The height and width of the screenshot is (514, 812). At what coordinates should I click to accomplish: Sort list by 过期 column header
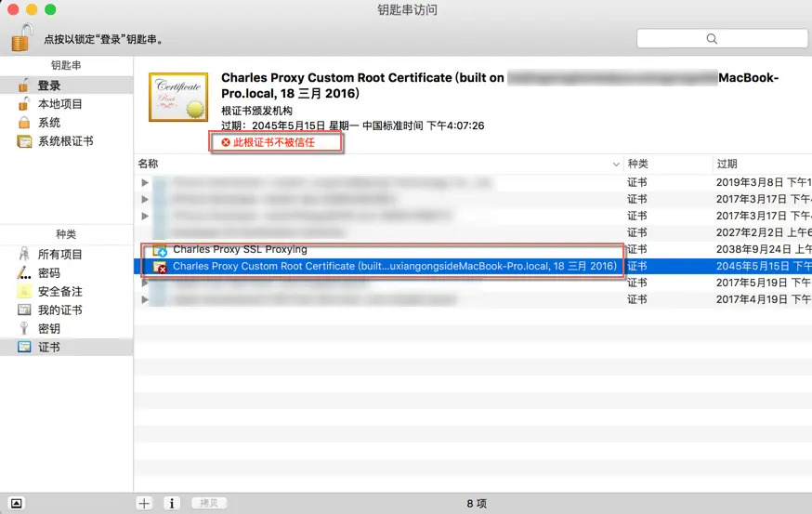click(762, 164)
